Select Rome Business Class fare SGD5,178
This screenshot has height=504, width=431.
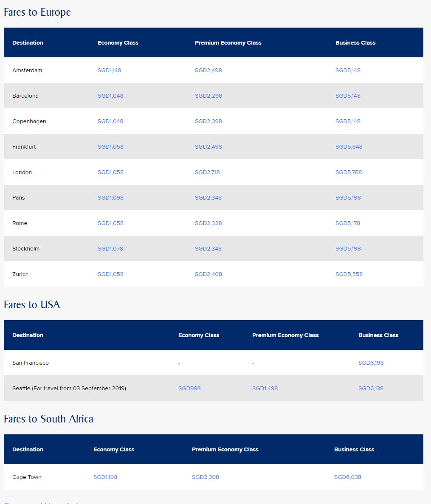tap(348, 223)
